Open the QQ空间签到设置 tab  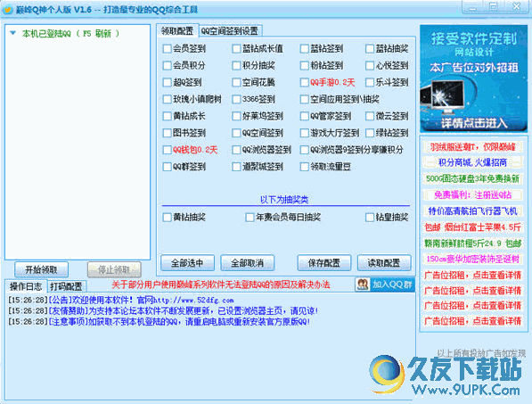230,31
